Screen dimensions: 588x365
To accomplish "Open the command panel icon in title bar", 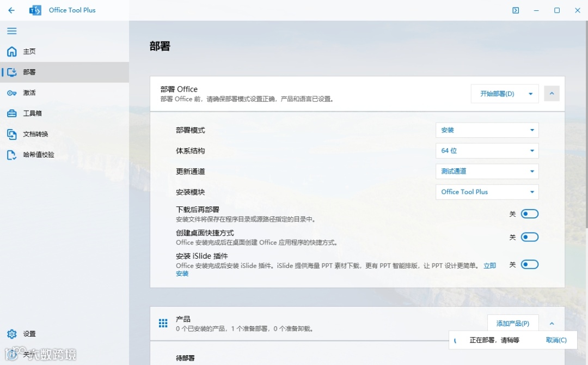I will click(x=516, y=10).
